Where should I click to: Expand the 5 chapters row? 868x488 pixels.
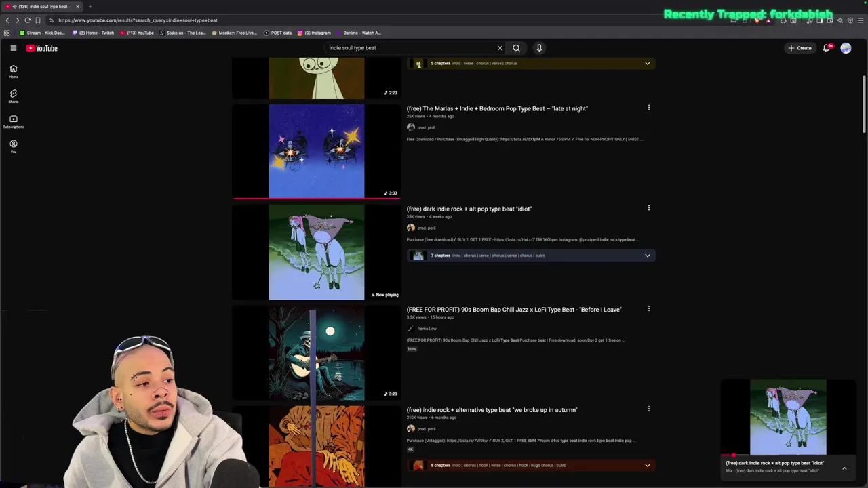[x=531, y=63]
